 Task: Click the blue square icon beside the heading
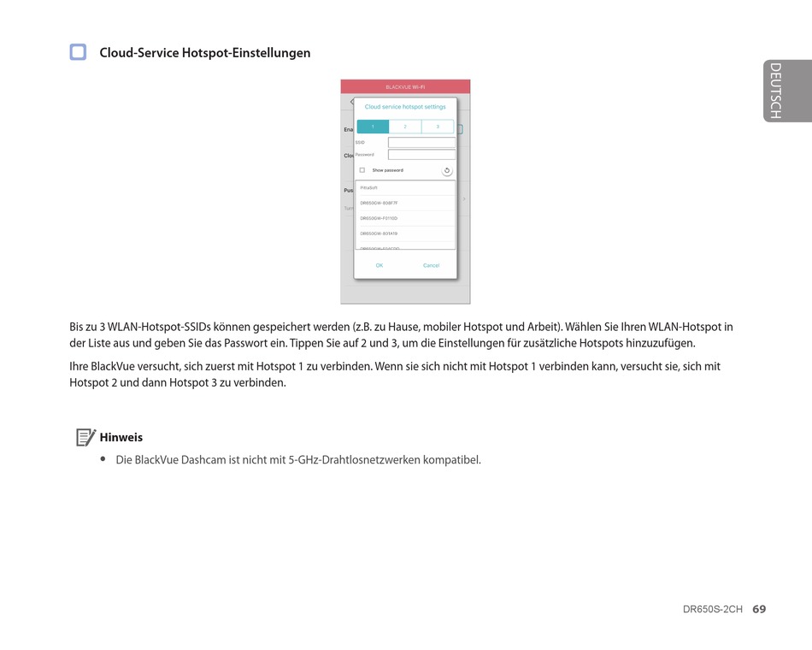pyautogui.click(x=78, y=52)
